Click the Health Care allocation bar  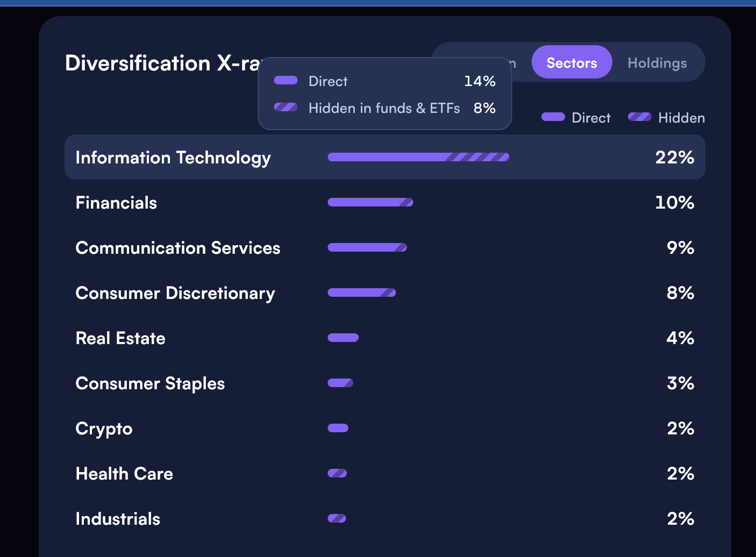(337, 473)
